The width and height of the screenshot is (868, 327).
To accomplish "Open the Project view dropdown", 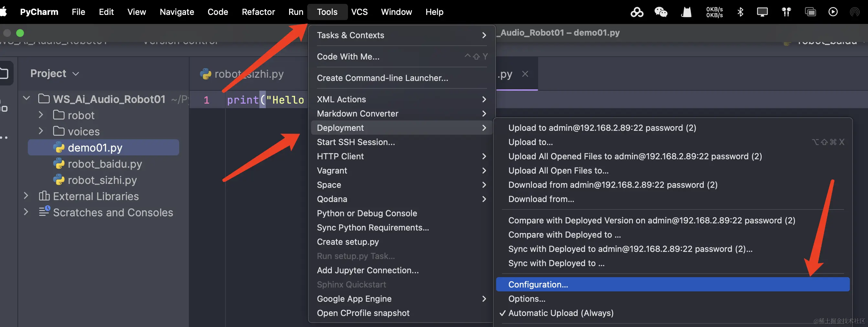I will [x=75, y=73].
